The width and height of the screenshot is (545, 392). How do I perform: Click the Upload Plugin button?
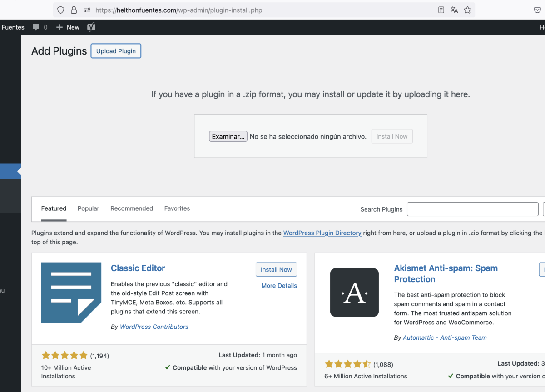(116, 51)
